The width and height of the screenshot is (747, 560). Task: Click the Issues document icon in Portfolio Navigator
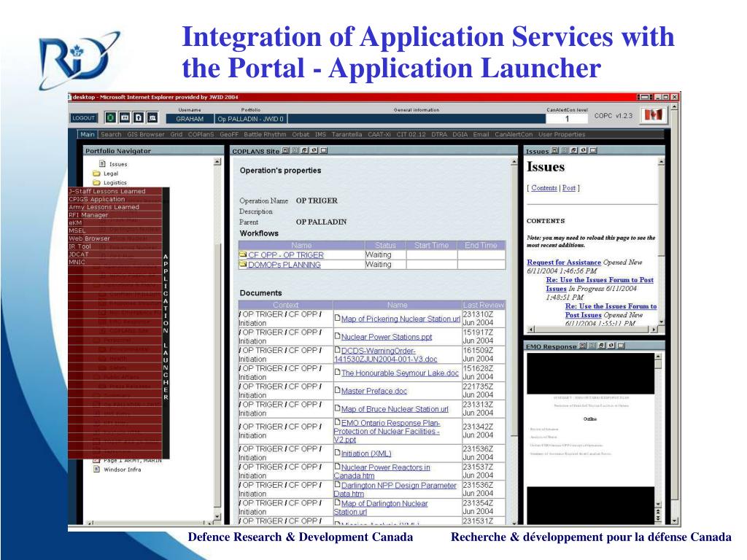[x=102, y=164]
